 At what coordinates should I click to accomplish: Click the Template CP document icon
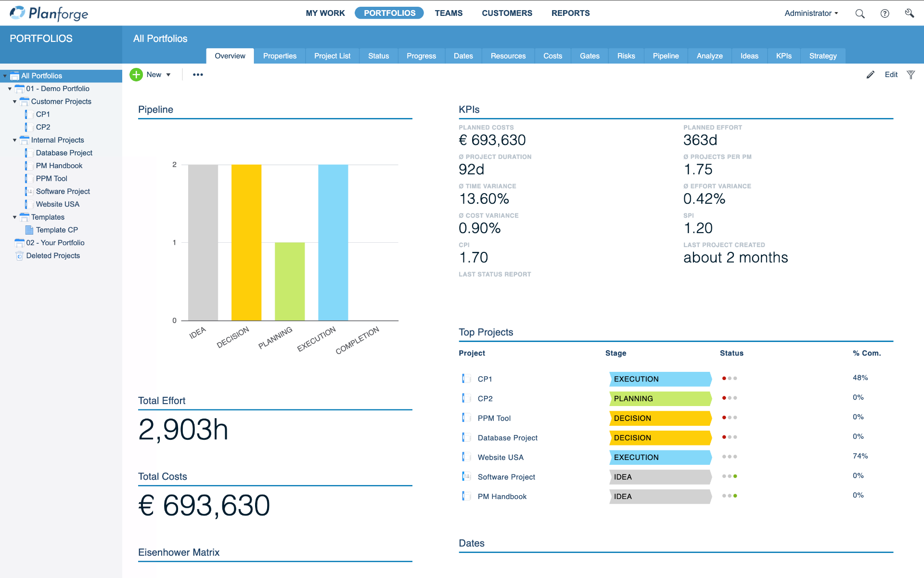click(x=29, y=230)
